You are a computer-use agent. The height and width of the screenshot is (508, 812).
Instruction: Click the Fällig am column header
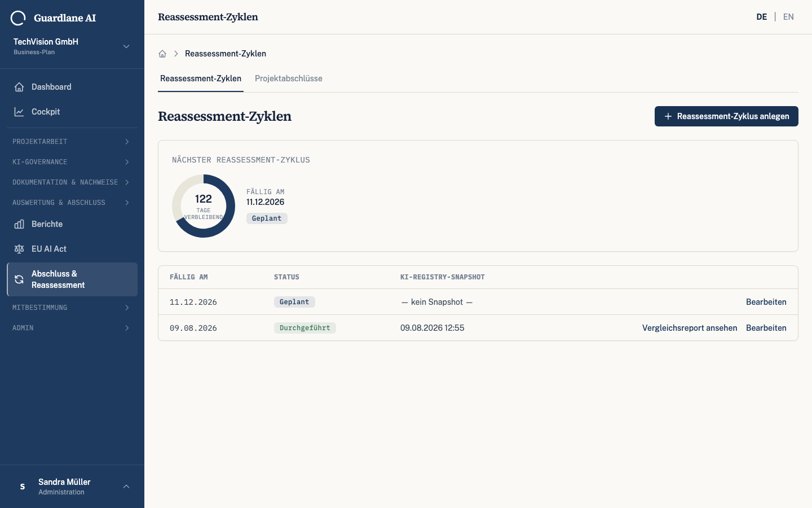click(189, 277)
